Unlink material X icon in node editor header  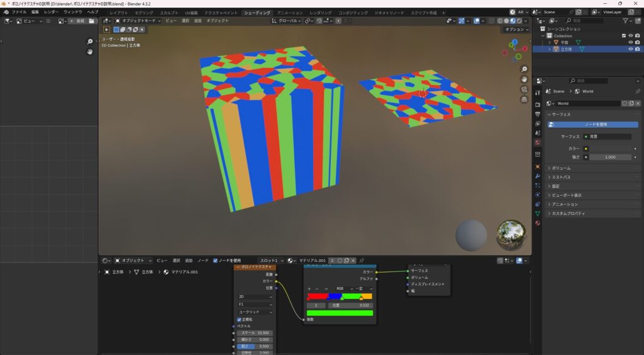pyautogui.click(x=353, y=261)
